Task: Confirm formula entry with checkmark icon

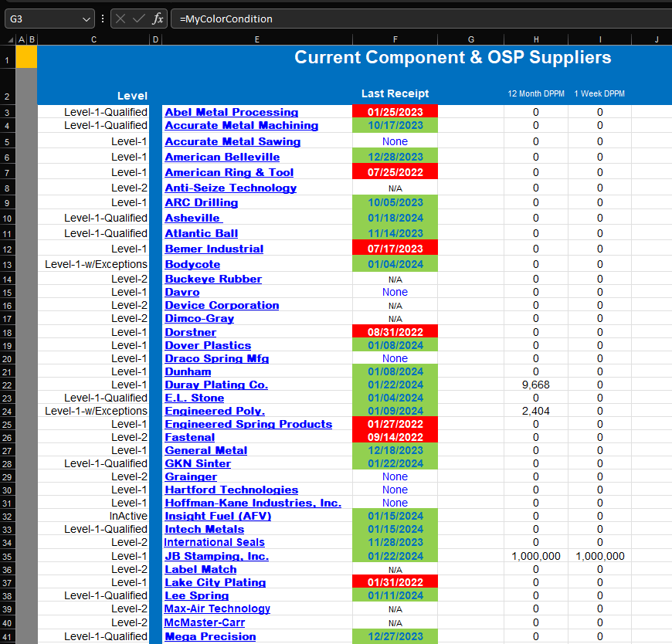Action: (139, 19)
